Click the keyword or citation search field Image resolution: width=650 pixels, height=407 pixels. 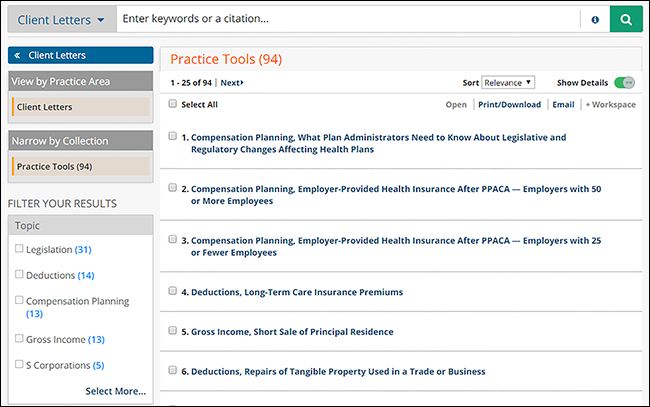click(x=345, y=19)
